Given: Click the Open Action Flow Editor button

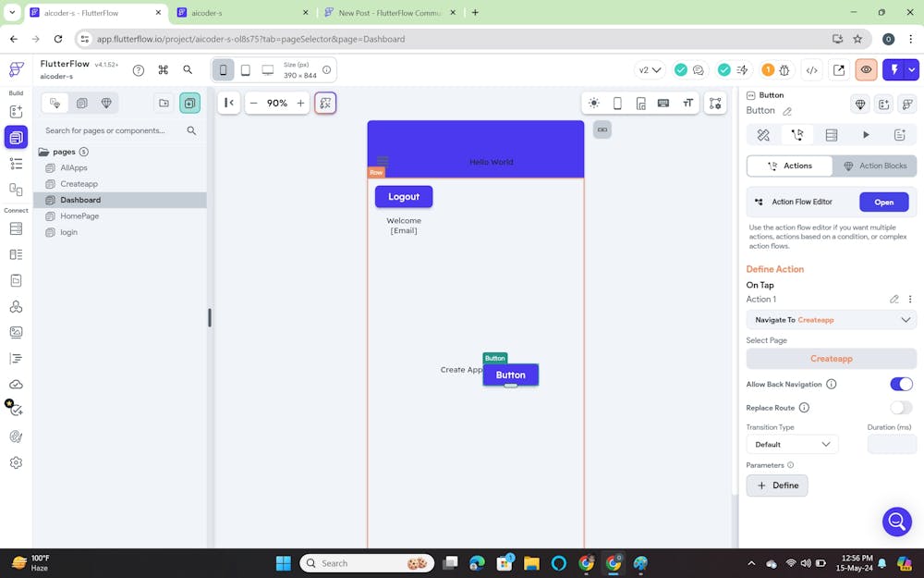Looking at the screenshot, I should [883, 202].
